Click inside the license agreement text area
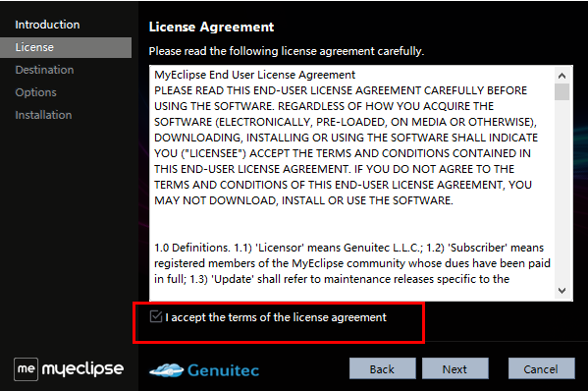The height and width of the screenshot is (391, 588). point(351,183)
